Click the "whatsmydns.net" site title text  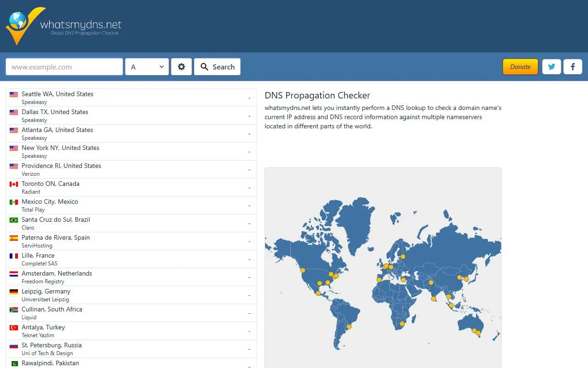[81, 24]
